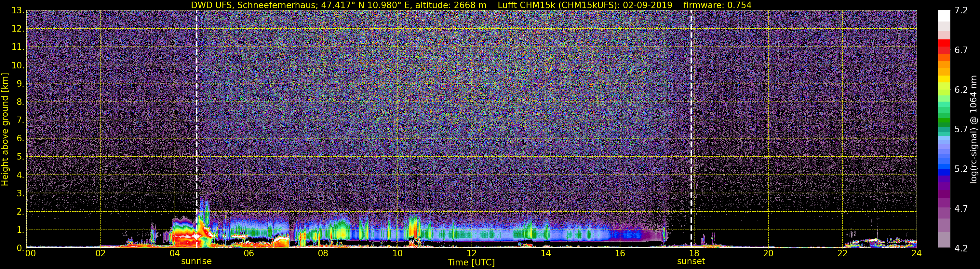This screenshot has height=269, width=980.
Task: Click the x-axis tick label '00'
Action: tap(31, 254)
